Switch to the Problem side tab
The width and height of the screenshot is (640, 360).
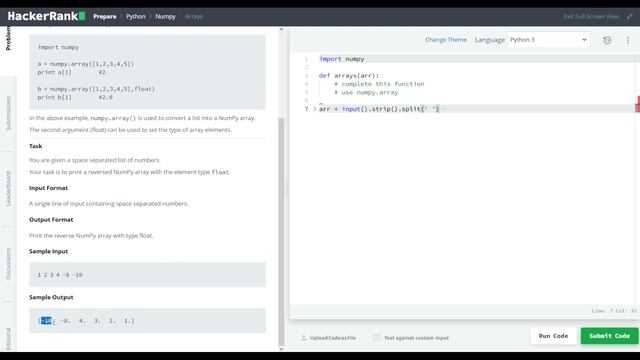(x=8, y=39)
